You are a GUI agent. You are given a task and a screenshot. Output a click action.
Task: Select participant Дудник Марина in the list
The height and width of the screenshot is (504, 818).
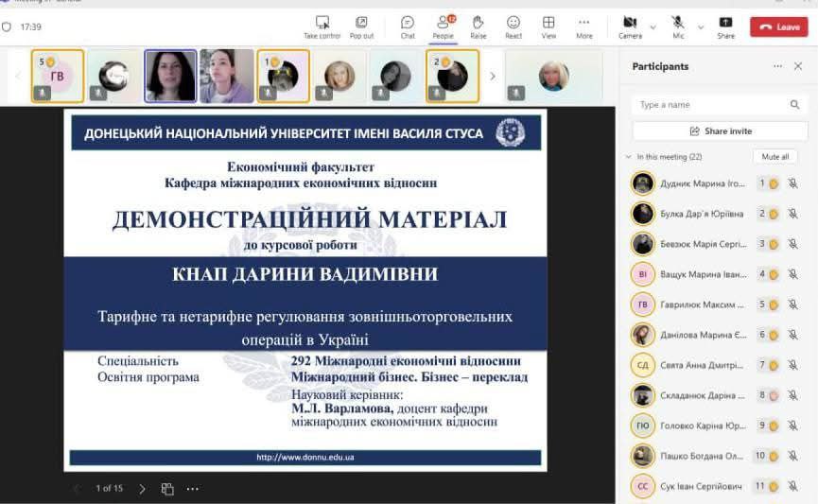click(715, 183)
